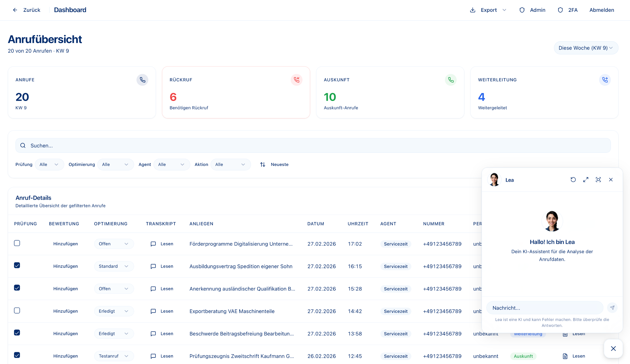The image size is (630, 364).
Task: Check the row for Förderprogramme Digitalisierung
Action: tap(17, 243)
